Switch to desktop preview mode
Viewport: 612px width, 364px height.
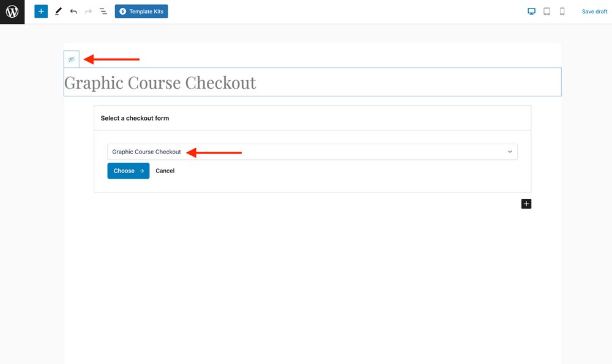tap(531, 11)
